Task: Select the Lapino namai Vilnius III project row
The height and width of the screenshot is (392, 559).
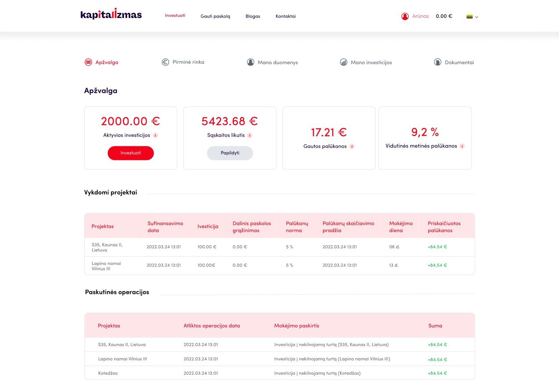Action: (279, 266)
